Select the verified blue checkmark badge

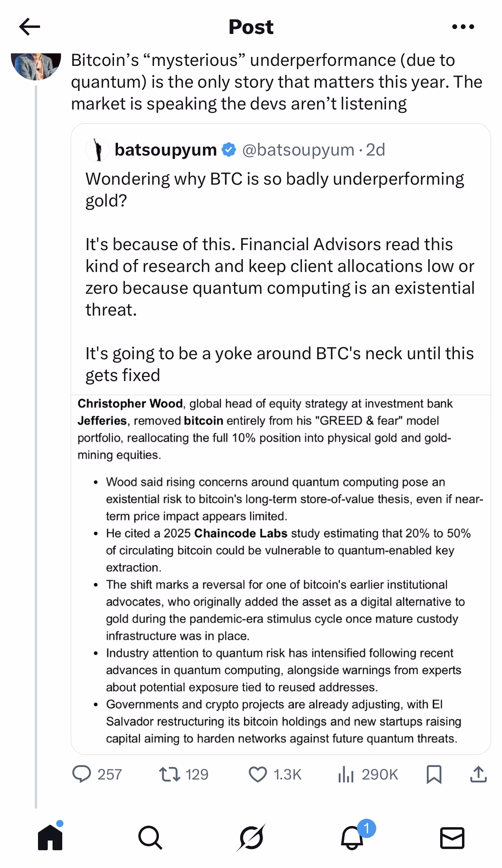228,149
